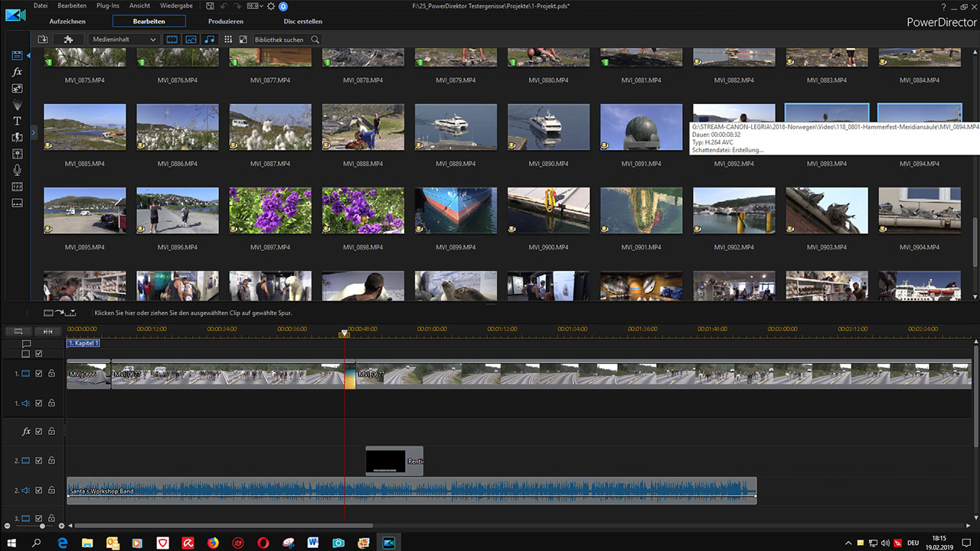Lock audio track 2 with padlock
980x551 pixels.
(x=51, y=491)
